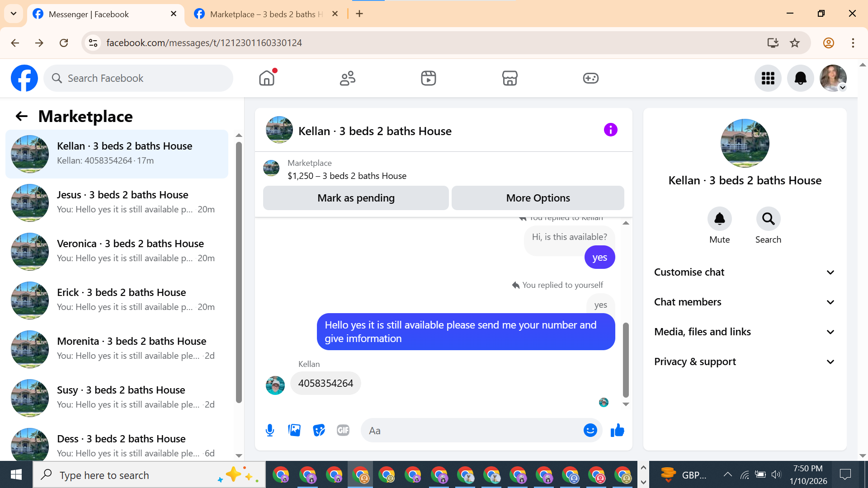Open the sticker picker icon
The image size is (868, 488).
click(319, 430)
